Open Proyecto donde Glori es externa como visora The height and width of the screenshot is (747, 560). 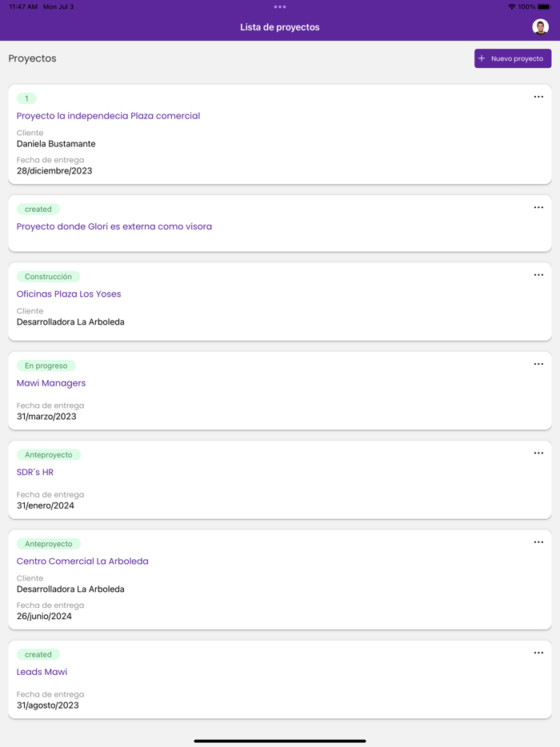coord(114,226)
